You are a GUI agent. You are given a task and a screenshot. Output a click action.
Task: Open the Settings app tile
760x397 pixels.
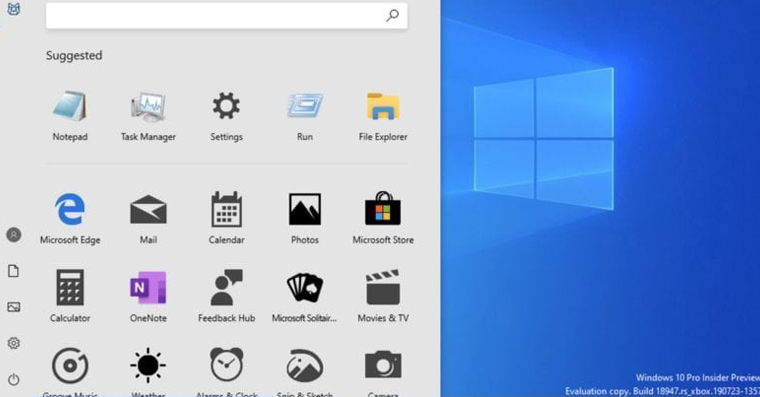tap(226, 115)
